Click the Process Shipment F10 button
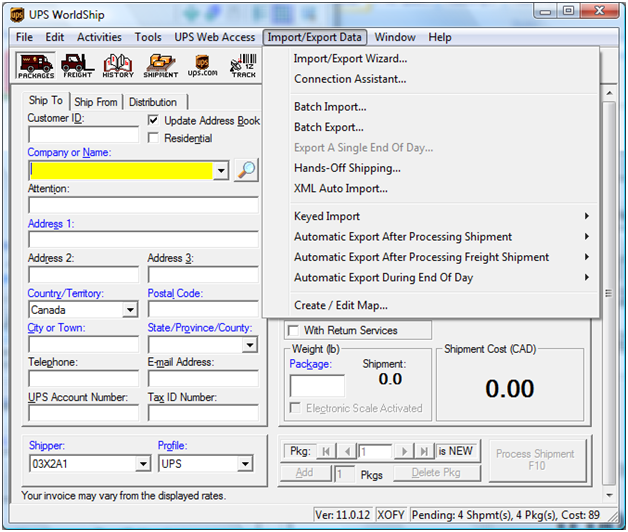This screenshot has width=628, height=532. click(x=535, y=460)
